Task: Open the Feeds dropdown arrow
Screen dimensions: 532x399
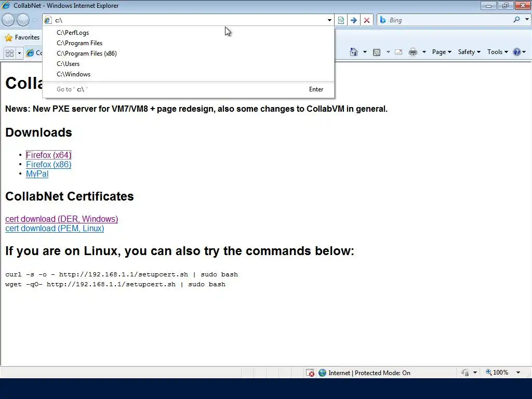Action: 388,52
